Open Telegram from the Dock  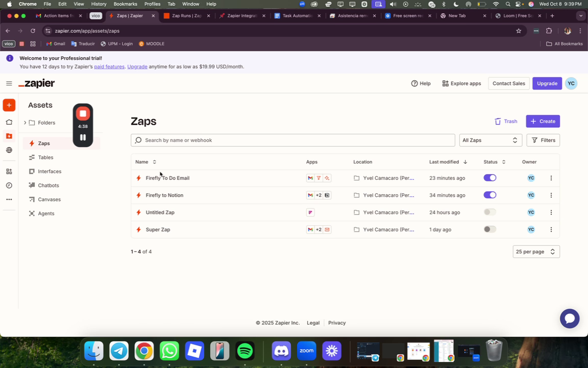point(119,351)
